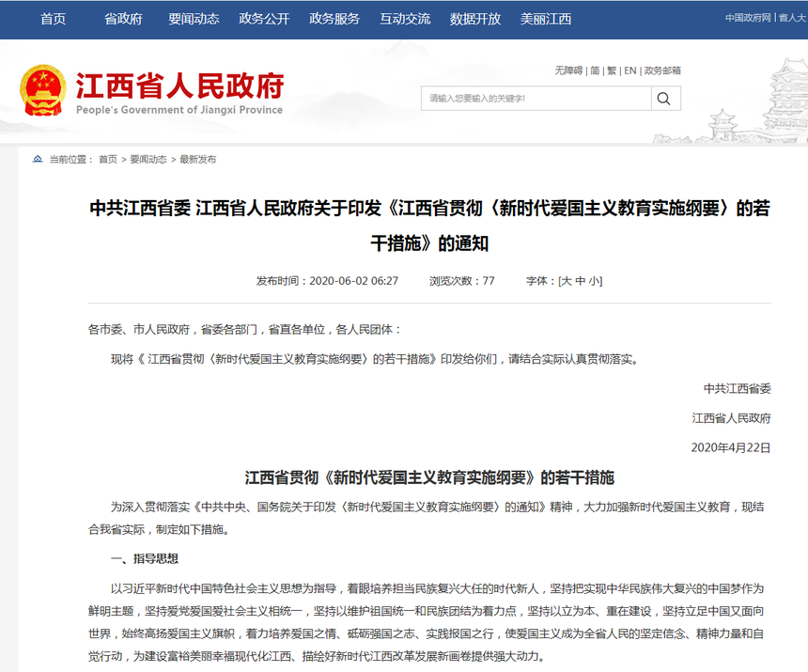Screen dimensions: 808x672
Task: Click the date 2020年4月22日
Action: click(x=731, y=447)
